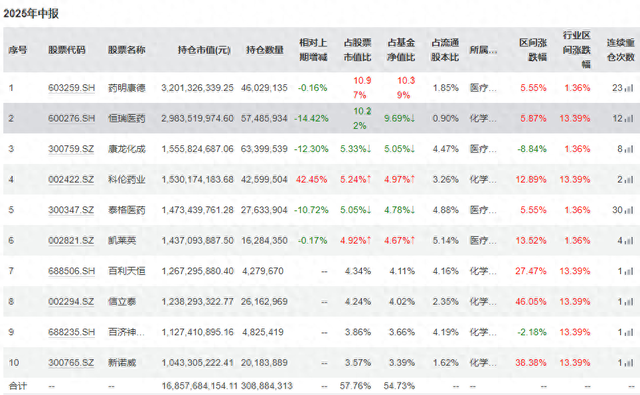Open stock code link 300765.SZ
The width and height of the screenshot is (640, 395).
(x=71, y=362)
